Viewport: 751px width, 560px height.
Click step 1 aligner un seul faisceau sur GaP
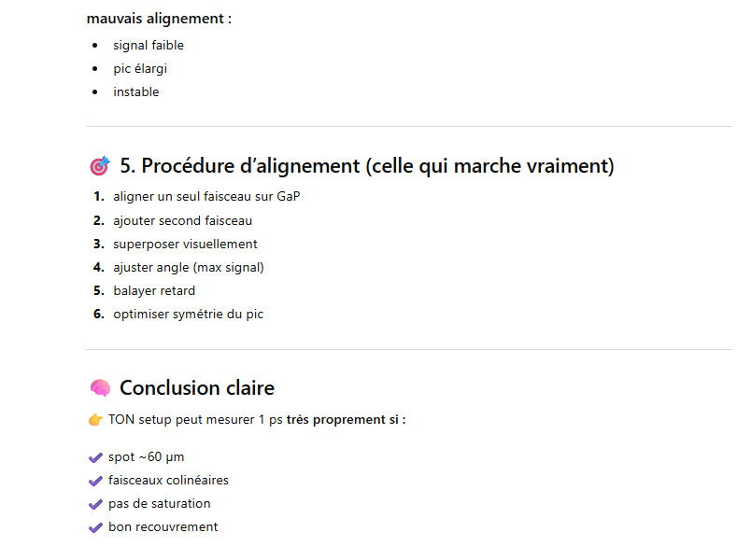206,197
